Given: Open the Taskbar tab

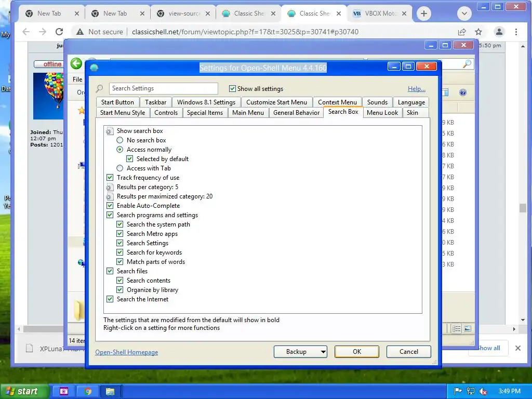Looking at the screenshot, I should [155, 102].
